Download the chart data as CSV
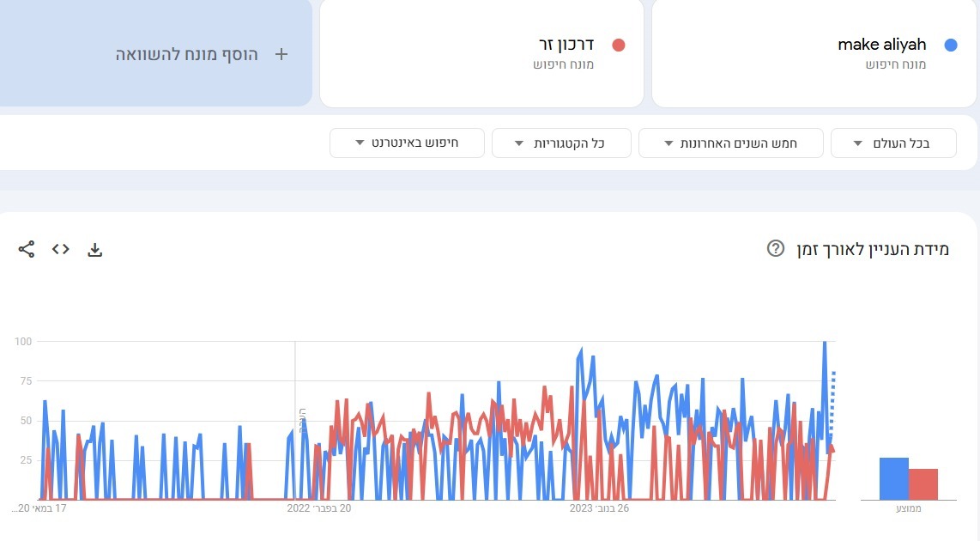 point(94,250)
